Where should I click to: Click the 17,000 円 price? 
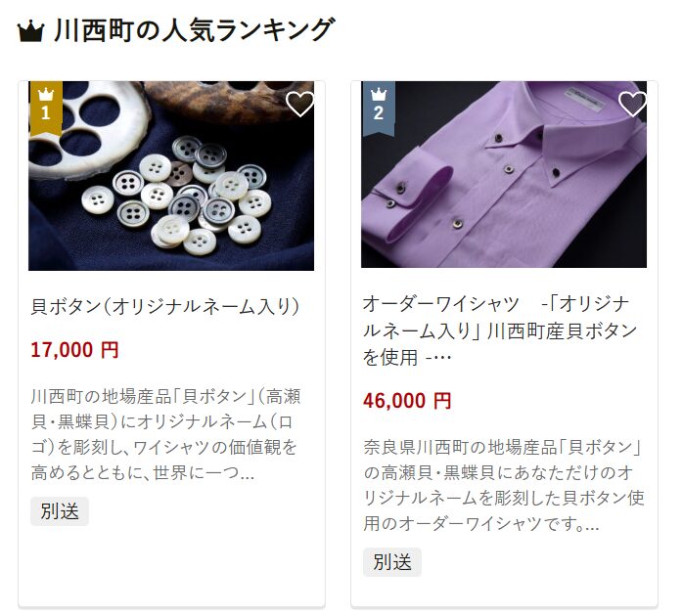[x=75, y=350]
